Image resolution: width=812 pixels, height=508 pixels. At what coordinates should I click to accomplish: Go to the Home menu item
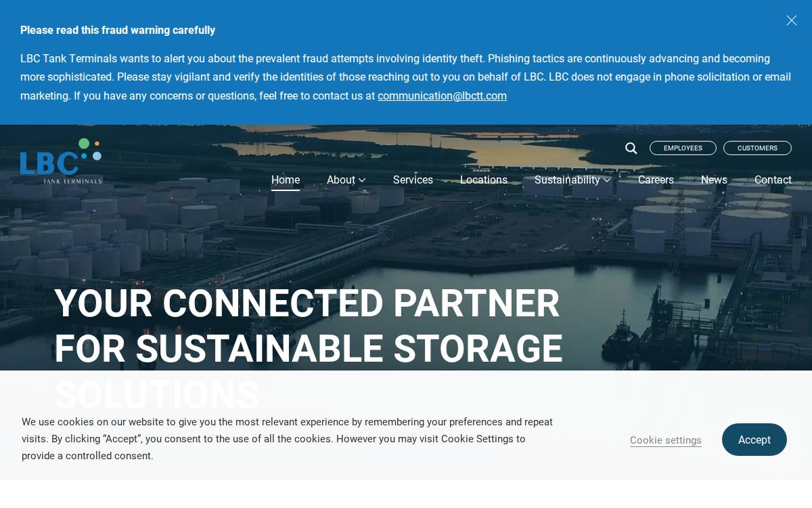click(x=286, y=180)
